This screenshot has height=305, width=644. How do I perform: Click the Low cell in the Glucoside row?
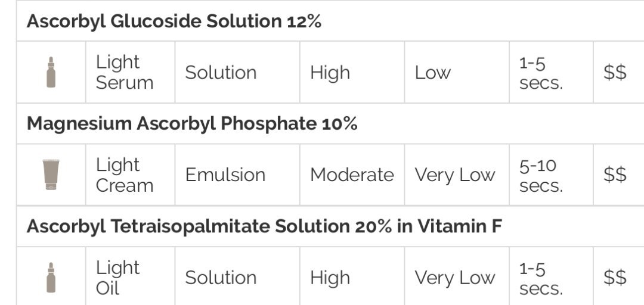432,73
